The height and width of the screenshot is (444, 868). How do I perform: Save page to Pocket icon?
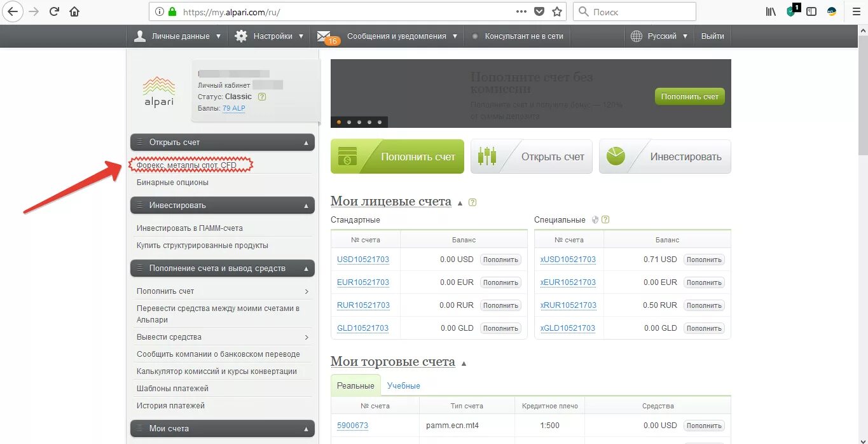[x=539, y=11]
